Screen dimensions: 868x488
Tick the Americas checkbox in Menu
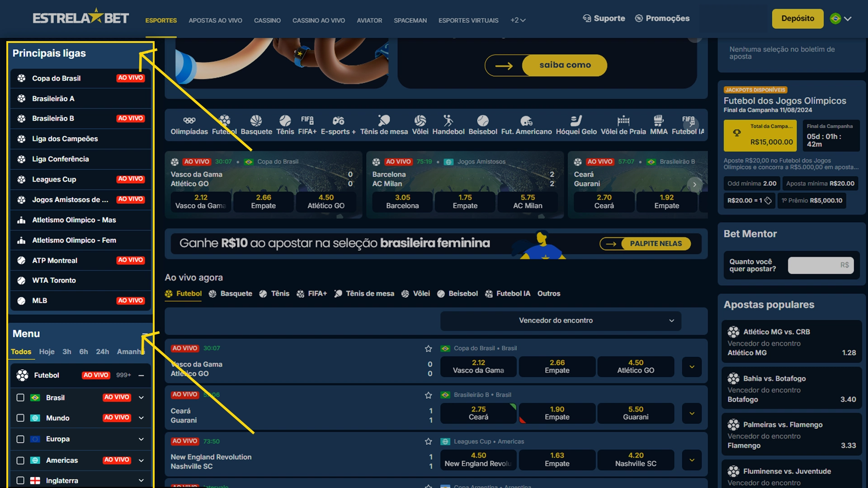coord(20,460)
